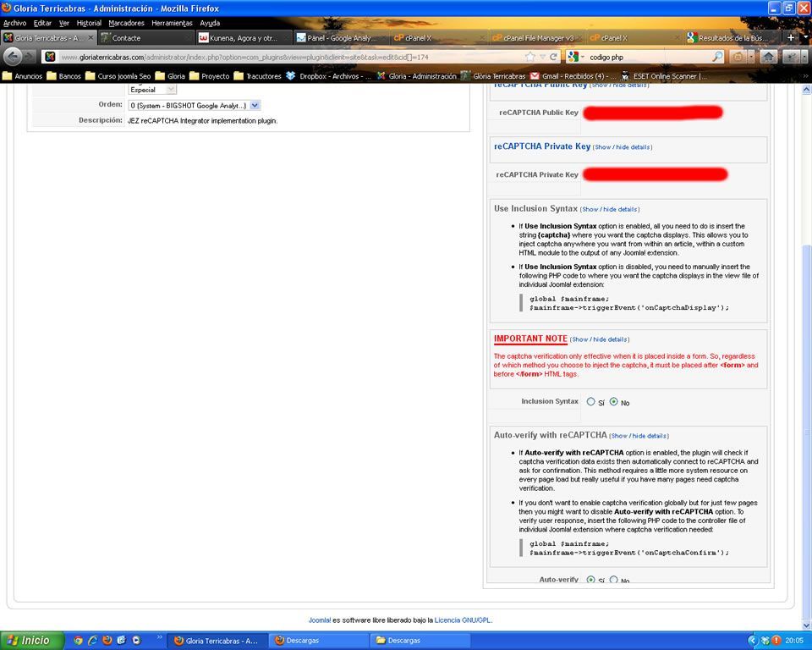Image resolution: width=812 pixels, height=650 pixels.
Task: Launch Chrome from the quick launch bar
Action: 78,641
